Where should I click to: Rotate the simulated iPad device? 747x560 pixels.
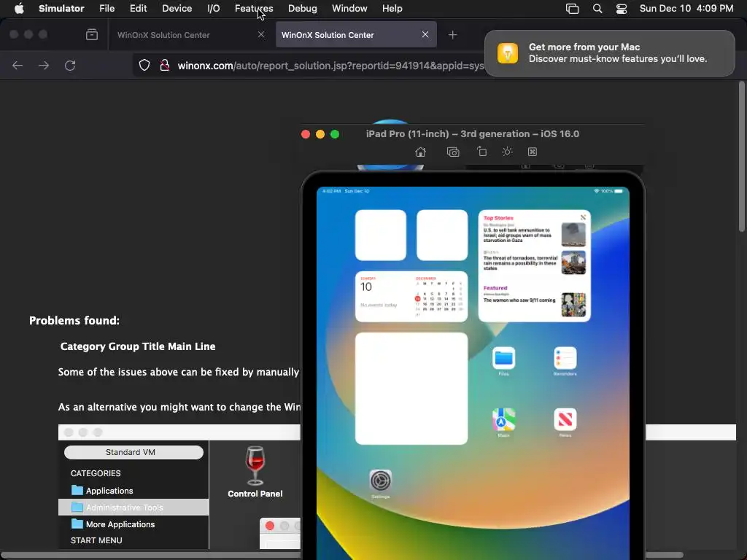[481, 152]
